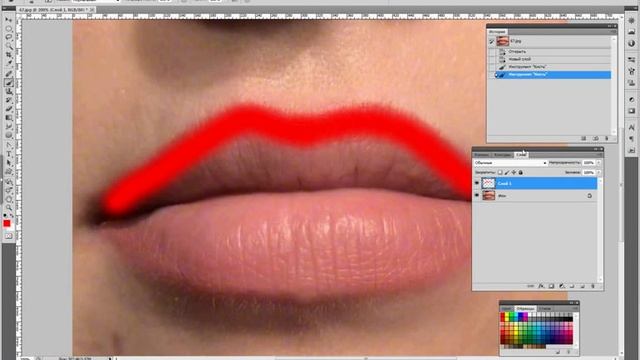Select the Hand tool
Screen dimensions: 640x360
click(8, 199)
